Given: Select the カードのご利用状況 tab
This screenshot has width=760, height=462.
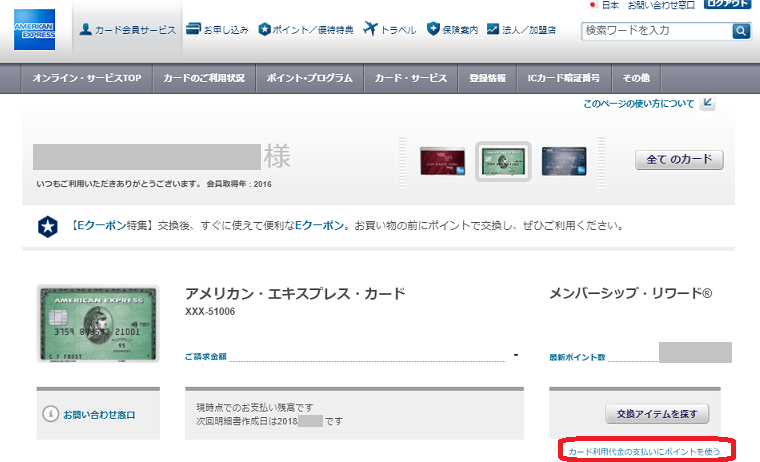Looking at the screenshot, I should [x=204, y=78].
